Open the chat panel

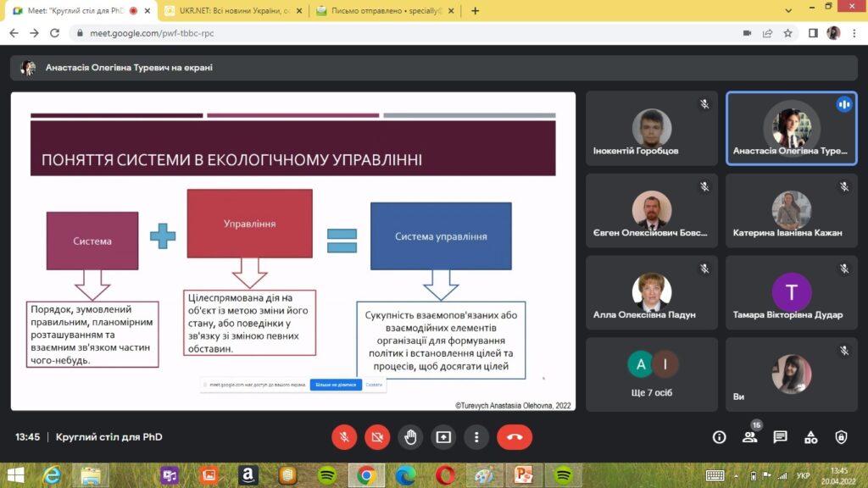780,437
